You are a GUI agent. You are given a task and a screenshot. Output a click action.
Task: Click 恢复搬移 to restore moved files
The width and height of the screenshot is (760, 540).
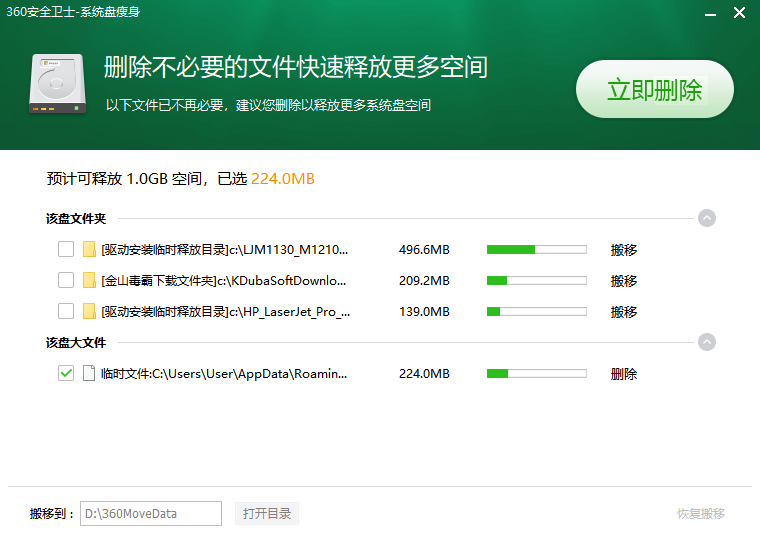[701, 514]
